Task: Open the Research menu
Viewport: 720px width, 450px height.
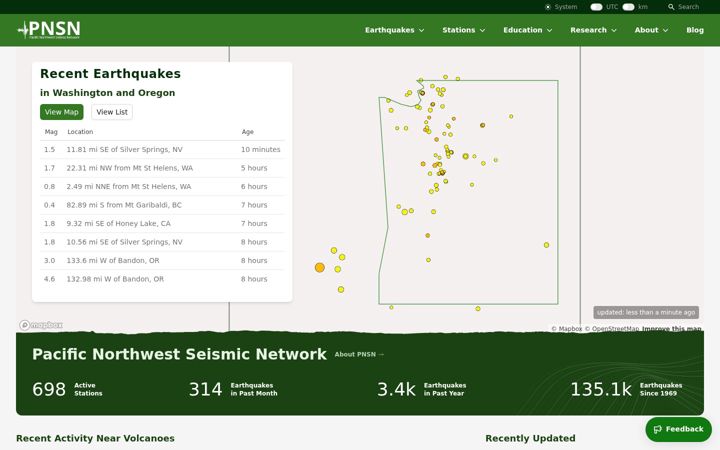Action: tap(593, 30)
